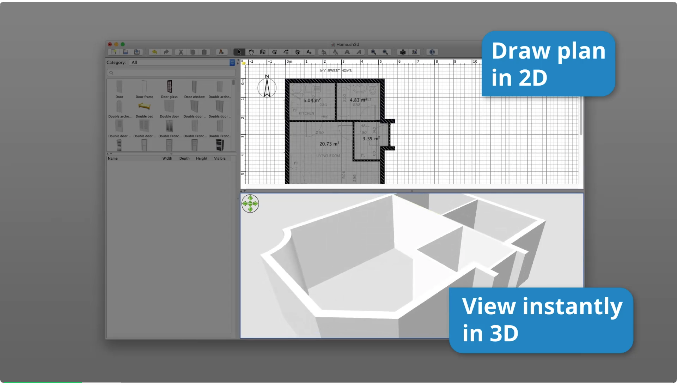Click the Undo arrow icon

tap(154, 52)
